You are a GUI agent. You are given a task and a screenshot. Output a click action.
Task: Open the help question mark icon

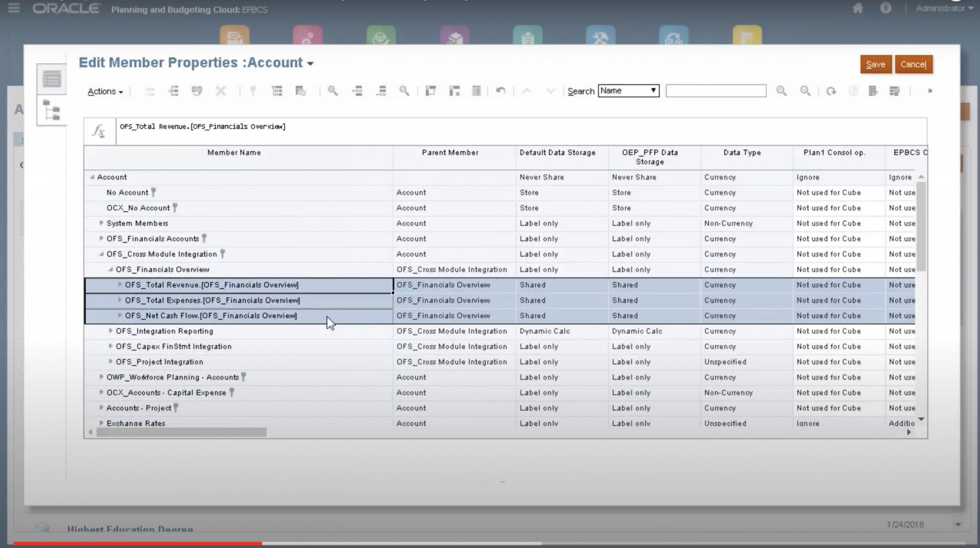coord(886,8)
